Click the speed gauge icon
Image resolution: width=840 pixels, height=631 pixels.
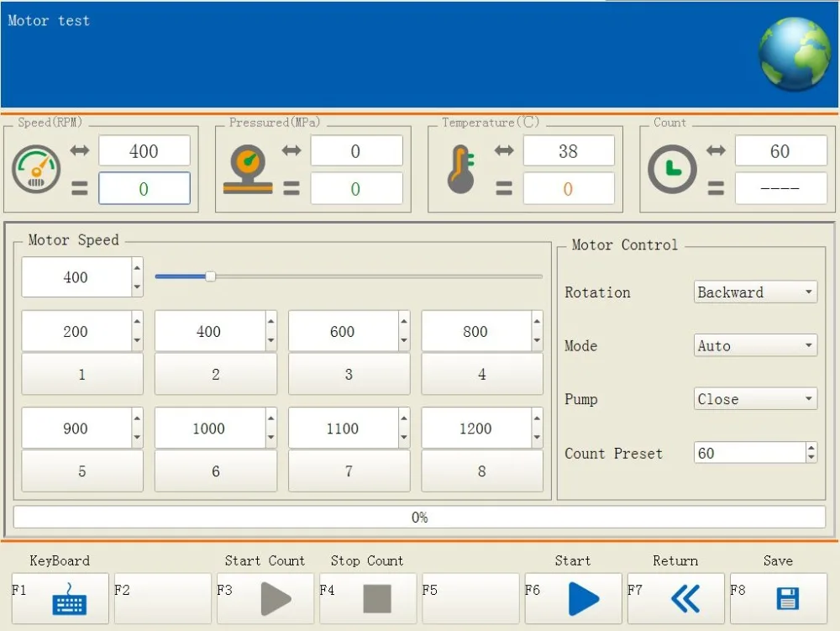click(x=36, y=169)
